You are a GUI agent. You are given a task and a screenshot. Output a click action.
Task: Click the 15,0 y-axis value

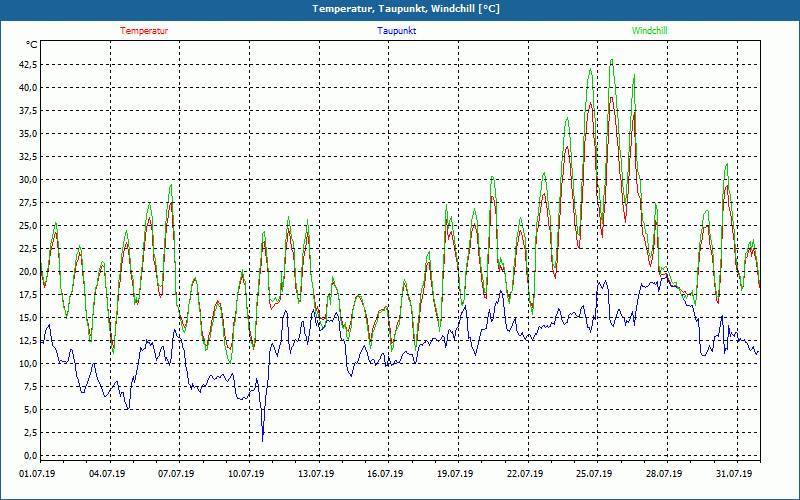(x=27, y=317)
